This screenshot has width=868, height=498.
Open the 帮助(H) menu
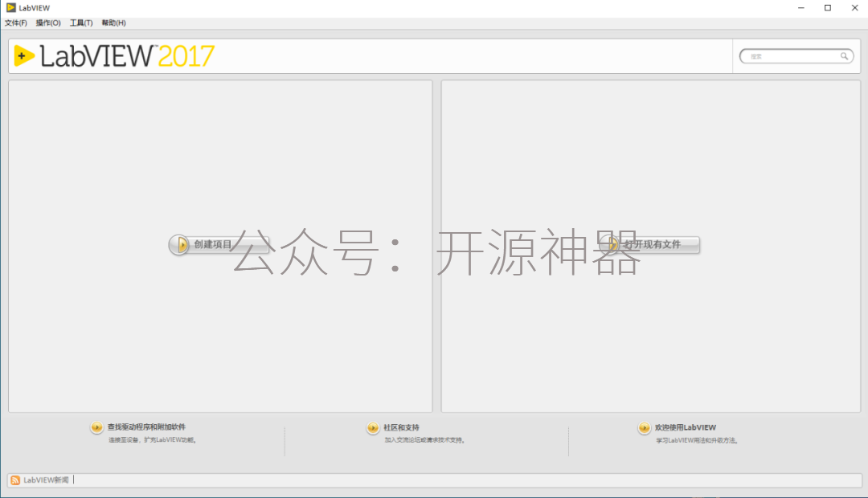pyautogui.click(x=113, y=22)
